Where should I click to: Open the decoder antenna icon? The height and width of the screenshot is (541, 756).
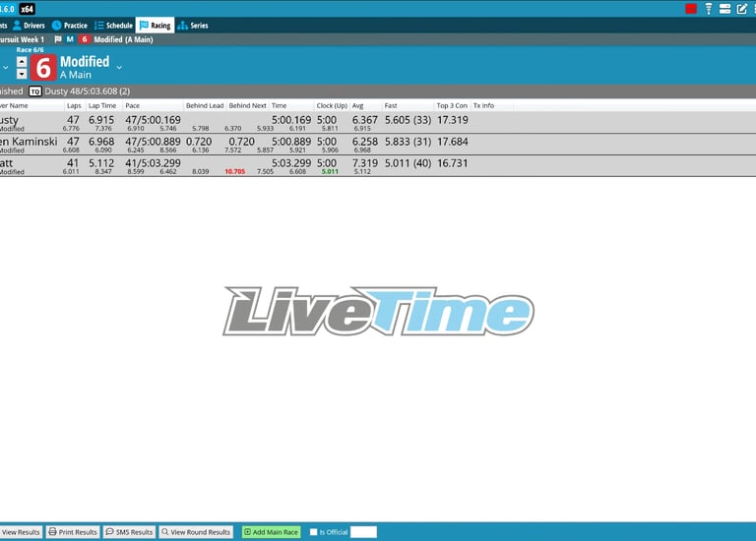(709, 9)
